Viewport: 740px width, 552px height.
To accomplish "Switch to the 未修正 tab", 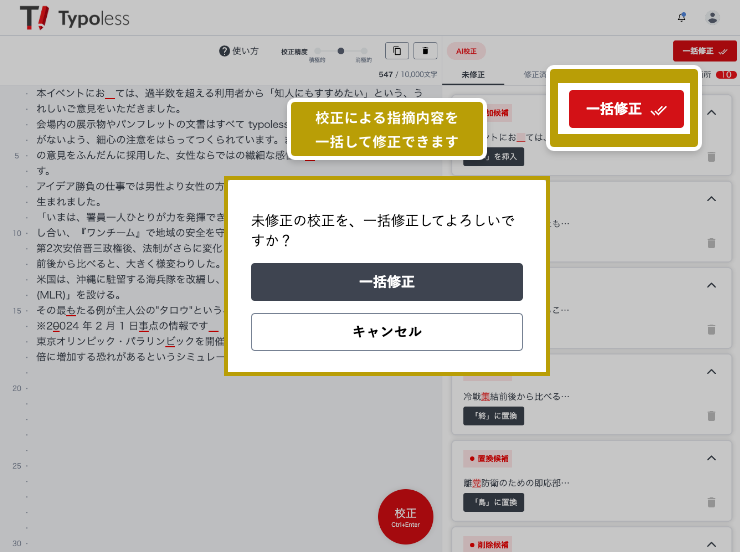I will tap(473, 75).
